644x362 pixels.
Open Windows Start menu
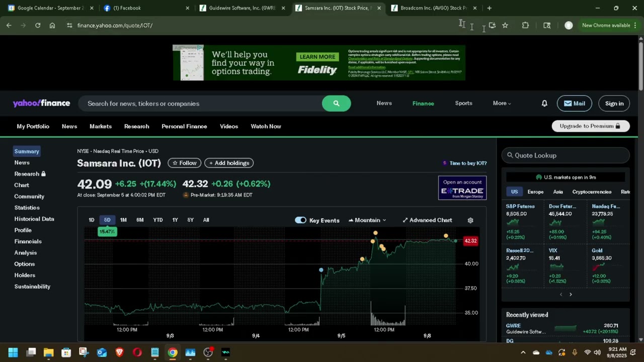pyautogui.click(x=13, y=352)
